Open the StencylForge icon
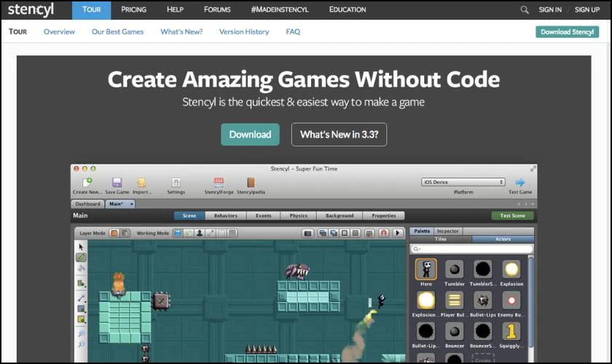The height and width of the screenshot is (364, 612). pos(219,182)
